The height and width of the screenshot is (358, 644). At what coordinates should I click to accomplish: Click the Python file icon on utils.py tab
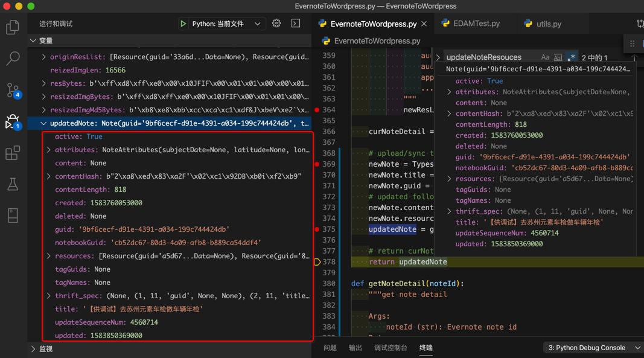click(x=528, y=24)
